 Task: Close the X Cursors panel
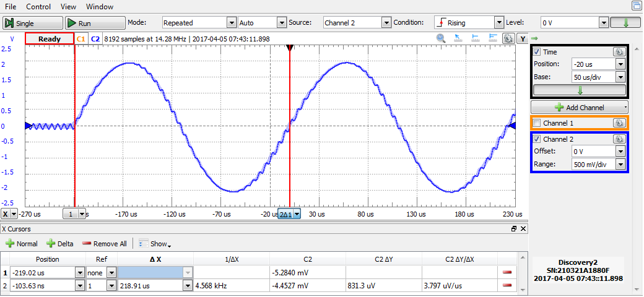point(523,230)
